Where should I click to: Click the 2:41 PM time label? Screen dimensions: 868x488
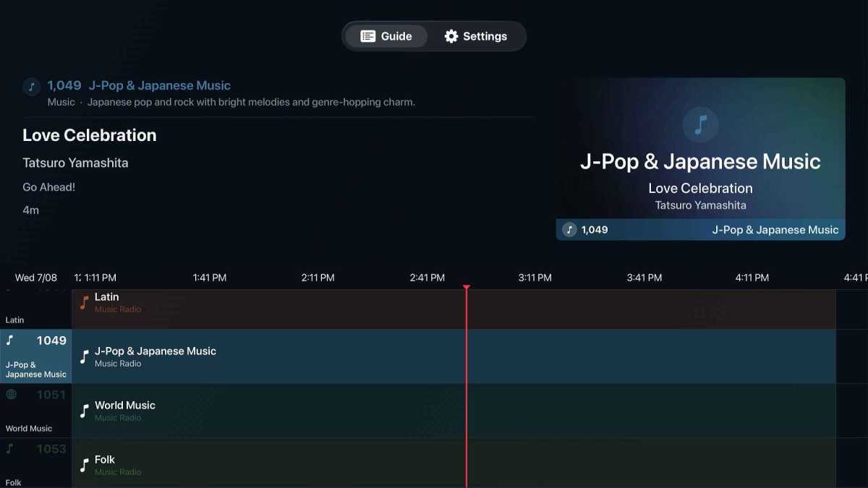pyautogui.click(x=427, y=278)
